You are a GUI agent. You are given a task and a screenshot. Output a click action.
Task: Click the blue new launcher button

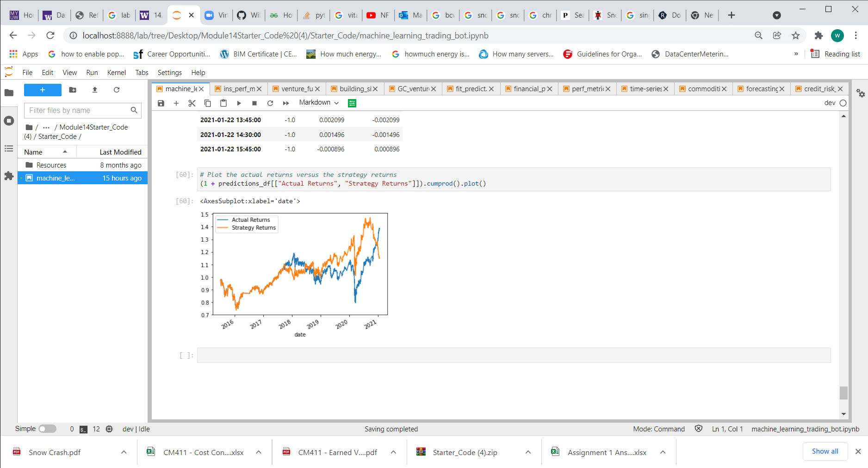click(x=43, y=90)
